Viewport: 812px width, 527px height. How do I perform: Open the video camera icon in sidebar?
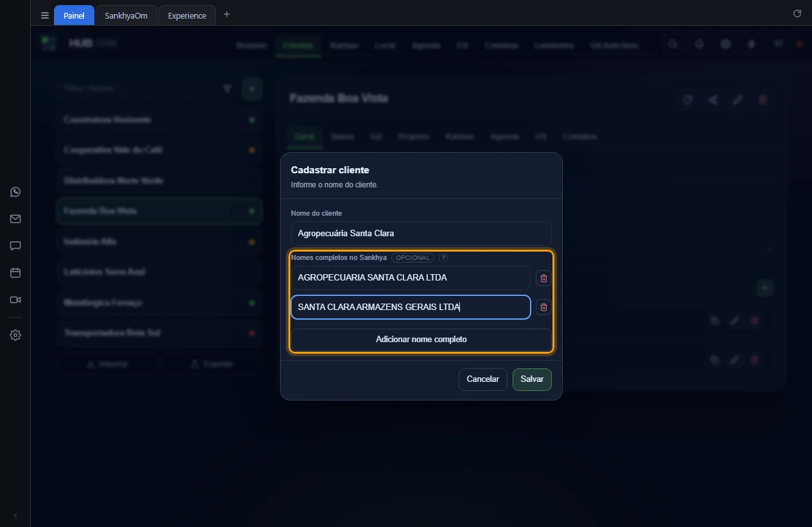(x=15, y=300)
